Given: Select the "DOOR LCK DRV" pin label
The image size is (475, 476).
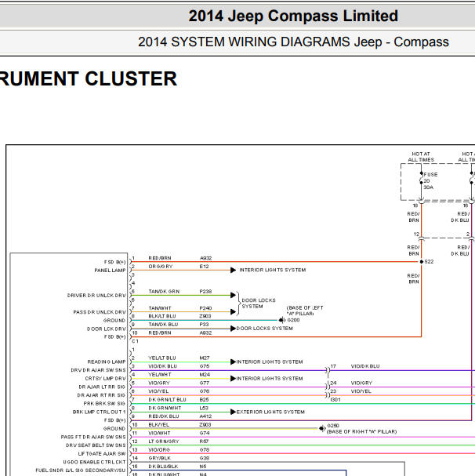Looking at the screenshot, I should click(107, 329).
